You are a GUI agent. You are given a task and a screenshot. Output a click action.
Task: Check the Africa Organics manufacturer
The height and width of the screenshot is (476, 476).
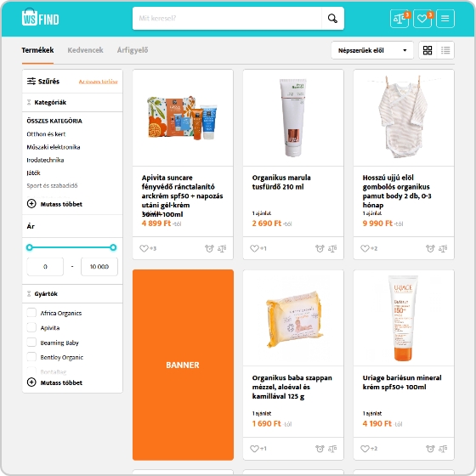[x=31, y=313]
